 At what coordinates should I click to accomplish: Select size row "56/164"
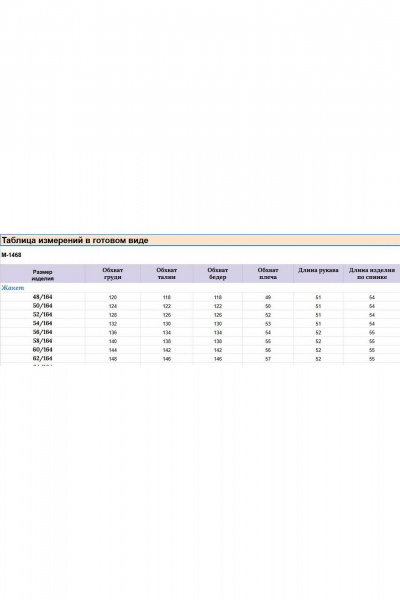42,332
